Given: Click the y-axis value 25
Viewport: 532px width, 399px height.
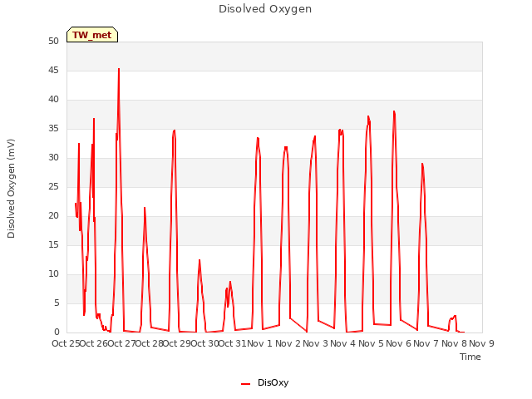Looking at the screenshot, I should (x=53, y=186).
